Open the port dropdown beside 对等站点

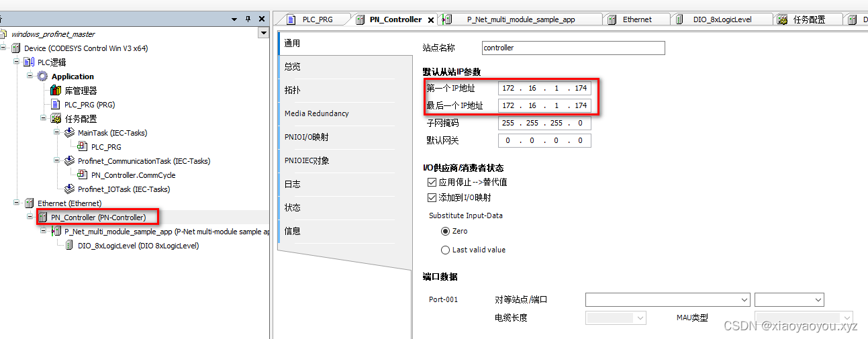click(x=818, y=300)
